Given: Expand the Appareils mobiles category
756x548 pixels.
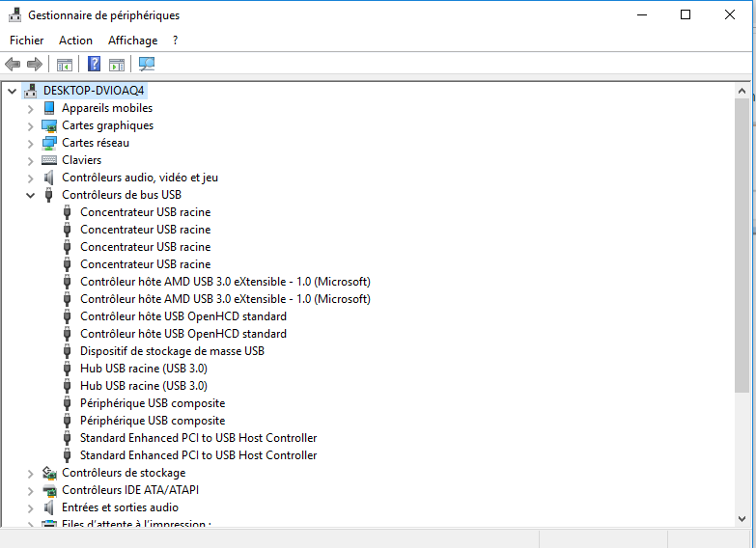Looking at the screenshot, I should click(30, 108).
